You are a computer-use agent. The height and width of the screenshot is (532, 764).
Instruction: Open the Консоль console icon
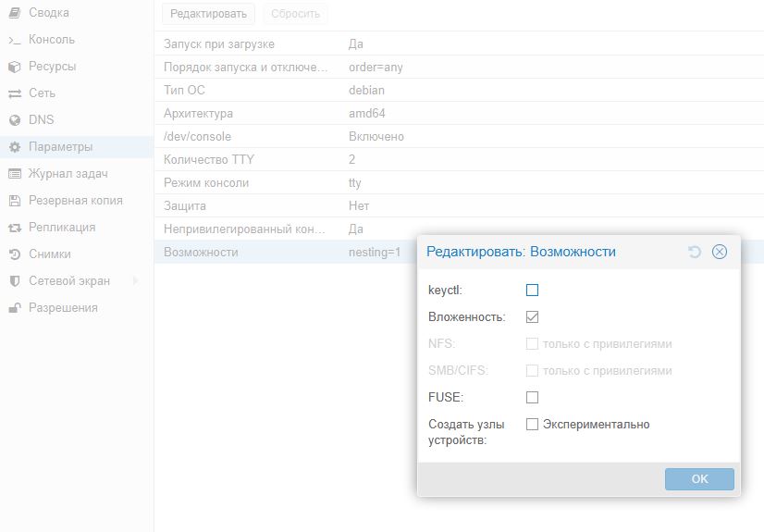click(14, 40)
